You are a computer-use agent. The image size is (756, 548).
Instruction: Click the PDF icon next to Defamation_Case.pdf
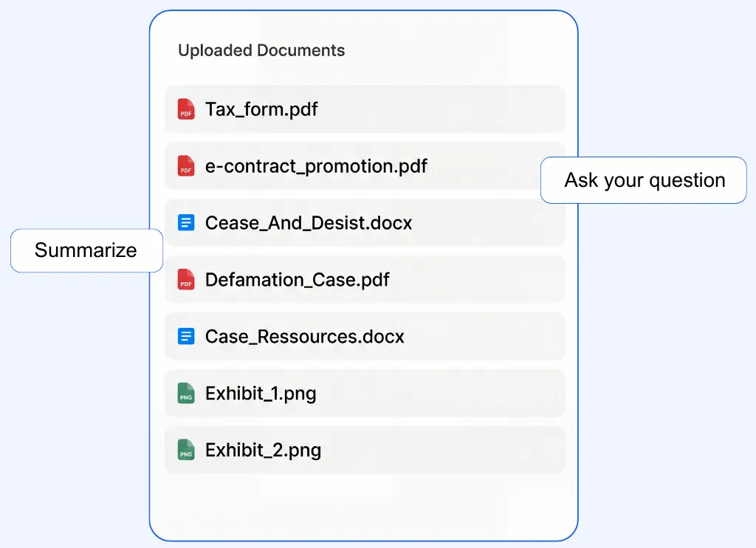pyautogui.click(x=185, y=279)
